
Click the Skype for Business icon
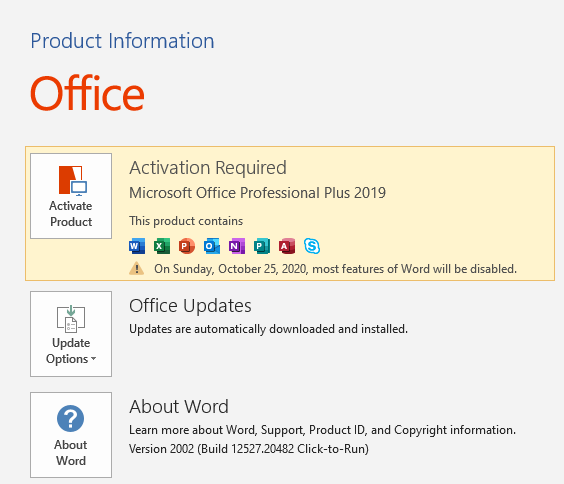tap(312, 246)
